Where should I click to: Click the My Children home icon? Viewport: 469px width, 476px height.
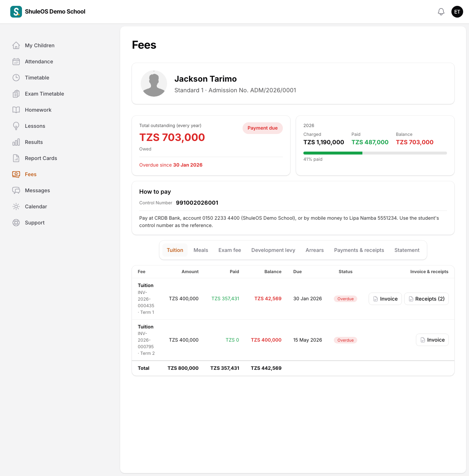click(16, 45)
